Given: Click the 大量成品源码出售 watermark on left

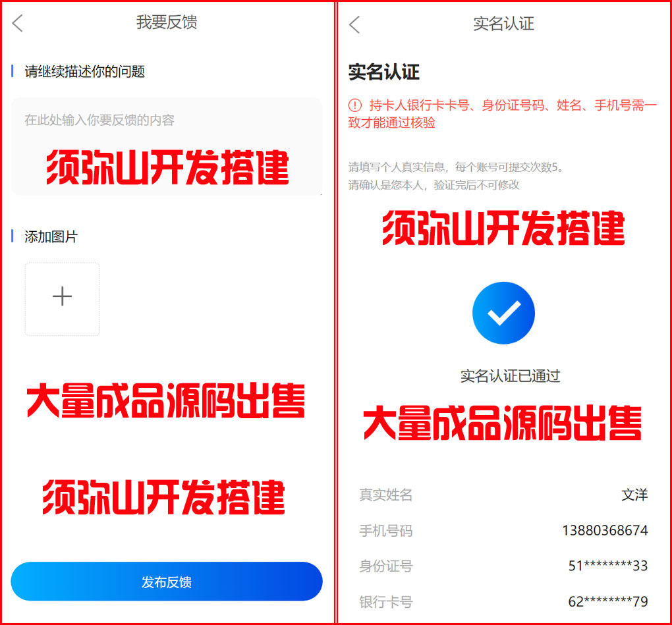Looking at the screenshot, I should click(165, 400).
